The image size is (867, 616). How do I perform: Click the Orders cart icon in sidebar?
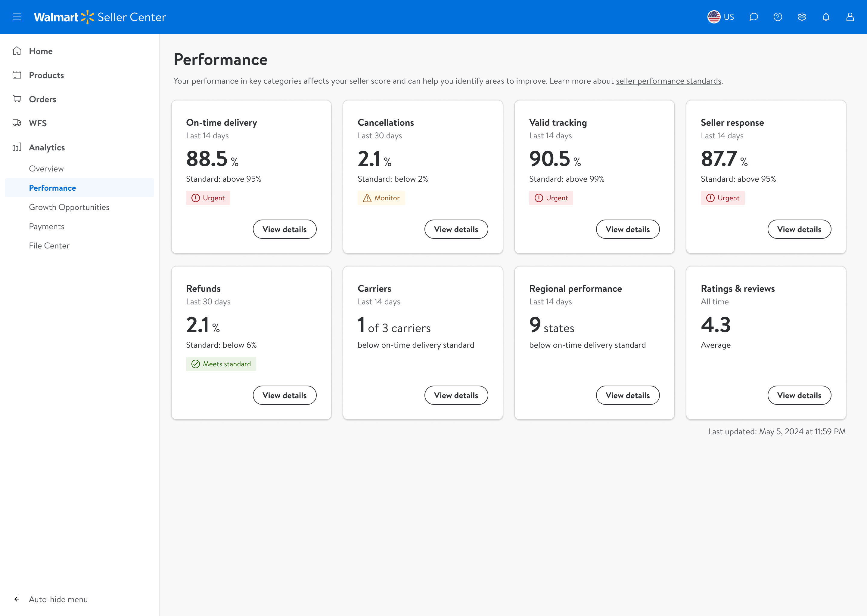coord(17,99)
